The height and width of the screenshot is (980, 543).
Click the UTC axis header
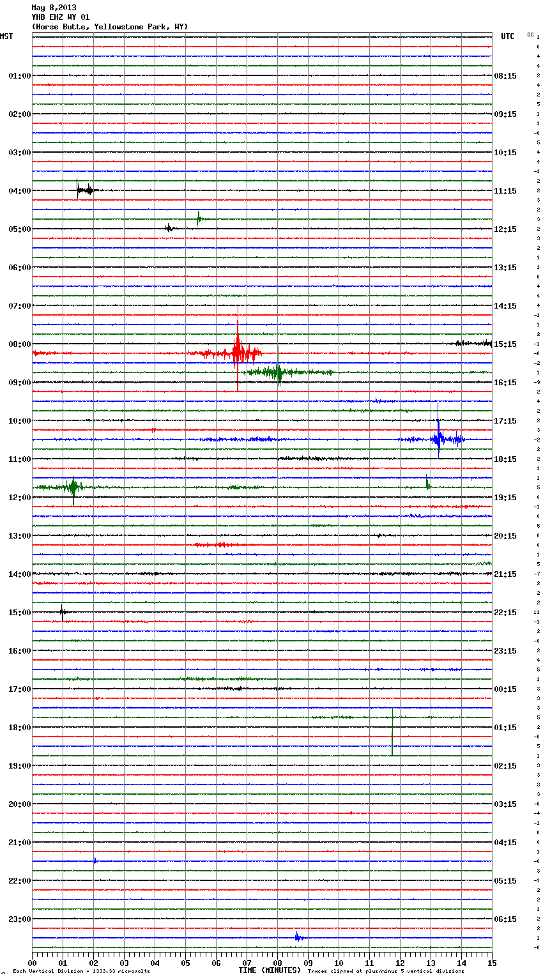[x=507, y=36]
